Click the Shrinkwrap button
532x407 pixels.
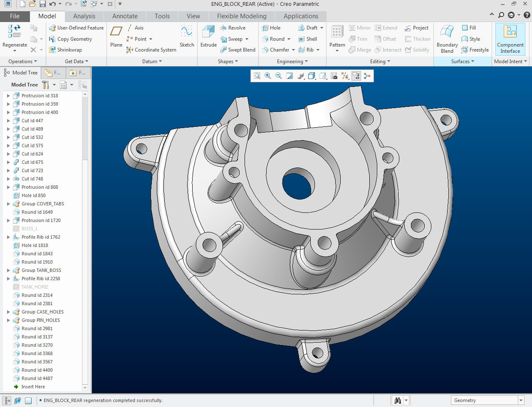[x=65, y=50]
